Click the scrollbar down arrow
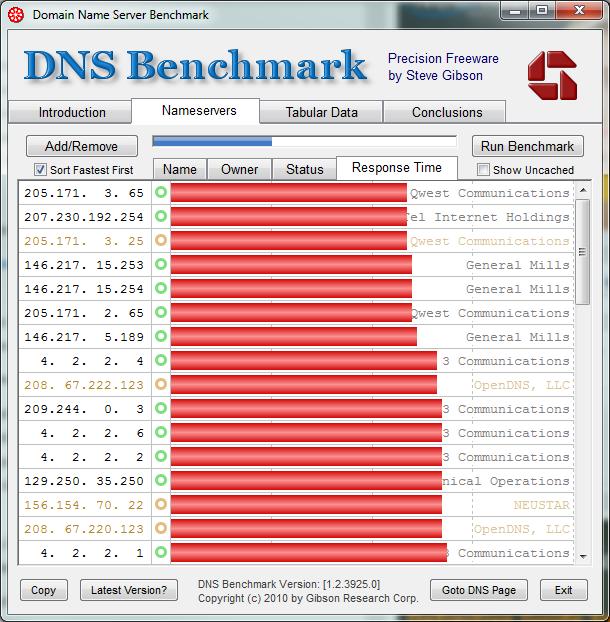610x622 pixels. (583, 557)
